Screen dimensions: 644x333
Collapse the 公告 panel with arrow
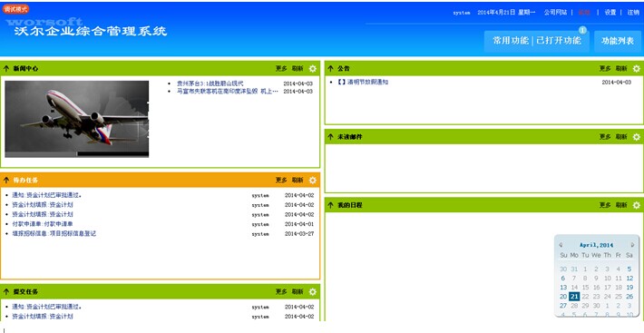(330, 69)
